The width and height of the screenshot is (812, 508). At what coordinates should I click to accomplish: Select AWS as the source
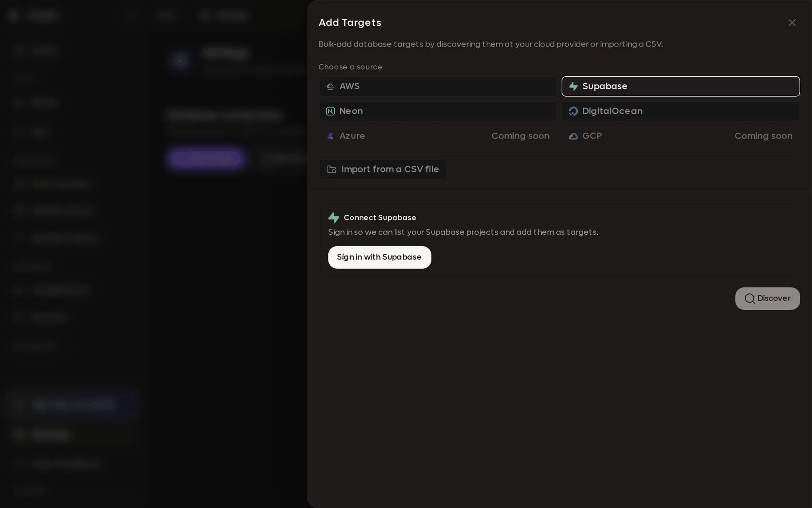tap(438, 86)
